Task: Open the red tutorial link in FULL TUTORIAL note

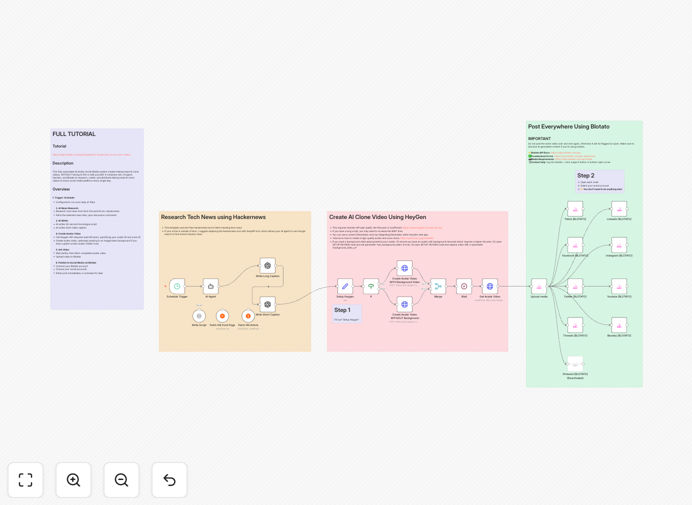Action: click(x=92, y=155)
